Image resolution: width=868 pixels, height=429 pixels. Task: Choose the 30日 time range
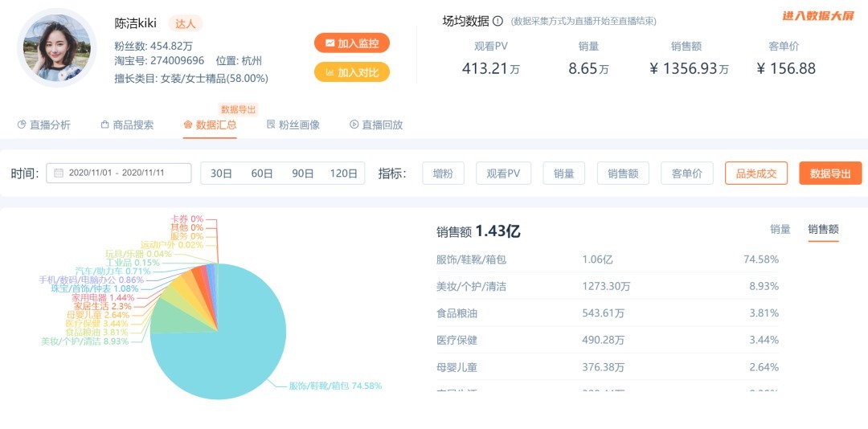[221, 174]
